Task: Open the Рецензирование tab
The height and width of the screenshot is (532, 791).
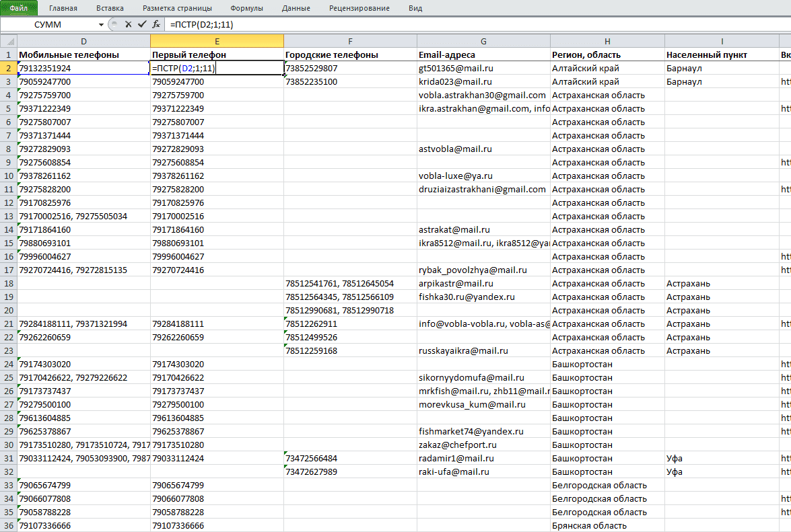Action: point(359,8)
